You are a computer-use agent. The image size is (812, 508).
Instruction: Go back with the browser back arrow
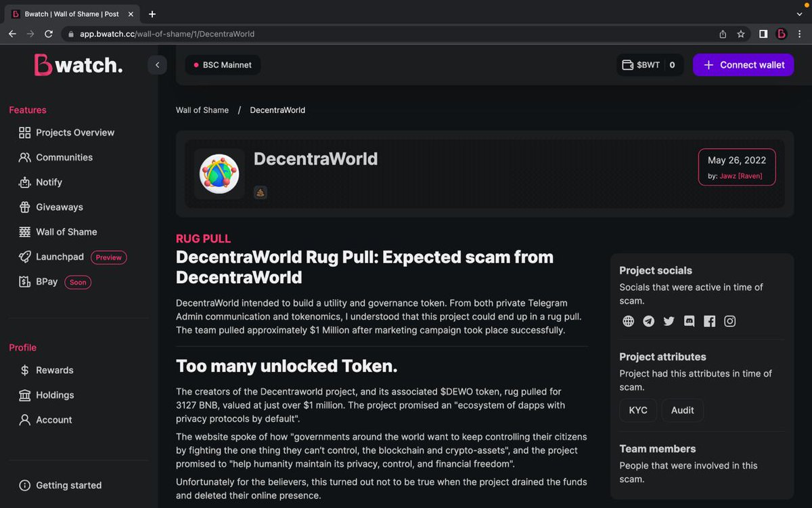click(x=12, y=34)
